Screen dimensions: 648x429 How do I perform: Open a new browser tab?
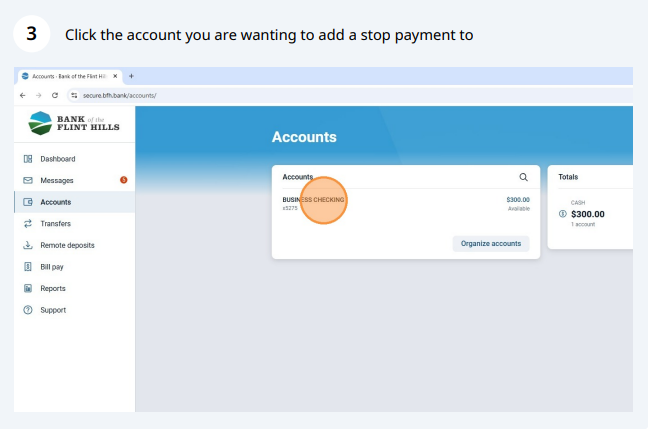[131, 76]
